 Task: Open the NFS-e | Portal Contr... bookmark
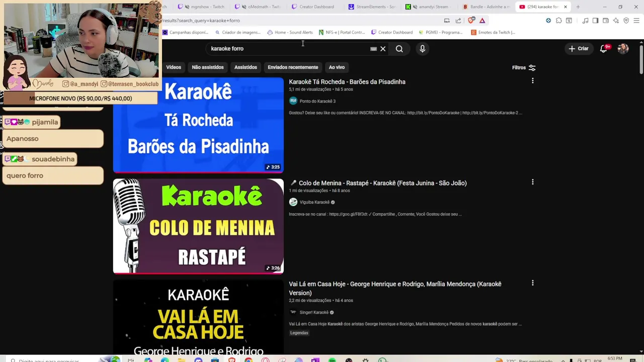click(x=342, y=32)
